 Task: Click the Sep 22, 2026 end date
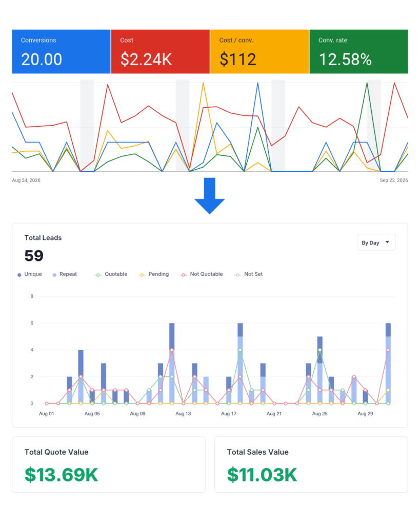click(x=393, y=180)
